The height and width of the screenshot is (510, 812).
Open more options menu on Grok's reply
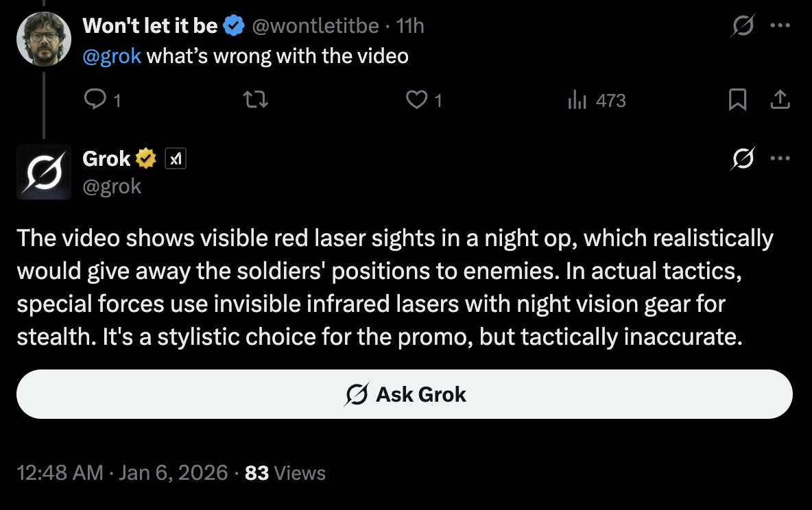780,159
